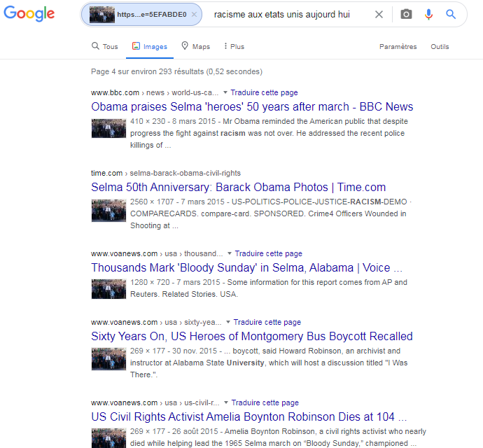
Task: Click the Google logo
Action: pos(29,13)
